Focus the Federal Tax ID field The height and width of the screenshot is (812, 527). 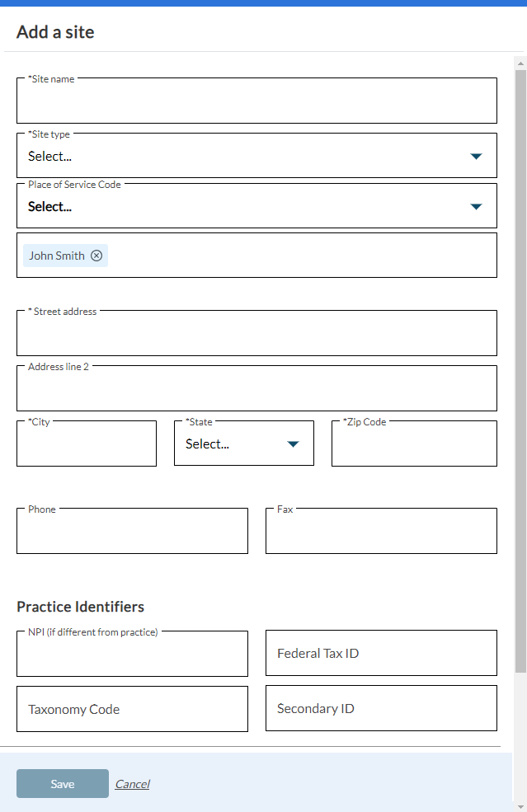(381, 654)
